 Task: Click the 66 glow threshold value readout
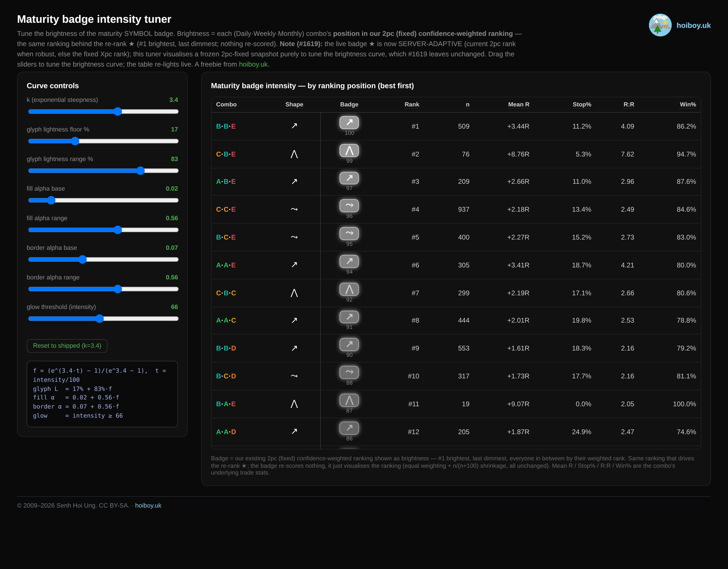pos(174,307)
